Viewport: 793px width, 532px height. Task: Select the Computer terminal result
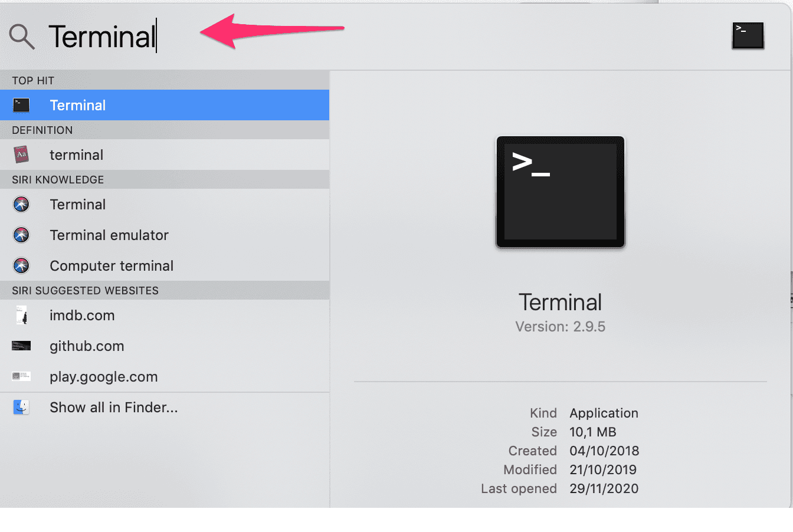[x=112, y=266]
